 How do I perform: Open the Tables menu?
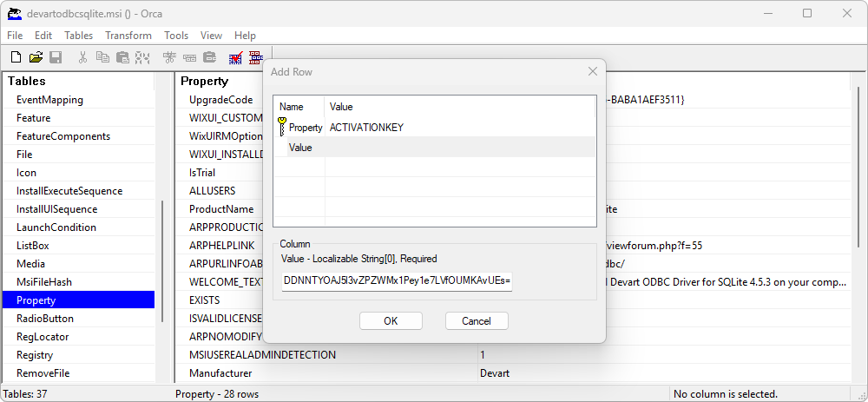(x=79, y=36)
